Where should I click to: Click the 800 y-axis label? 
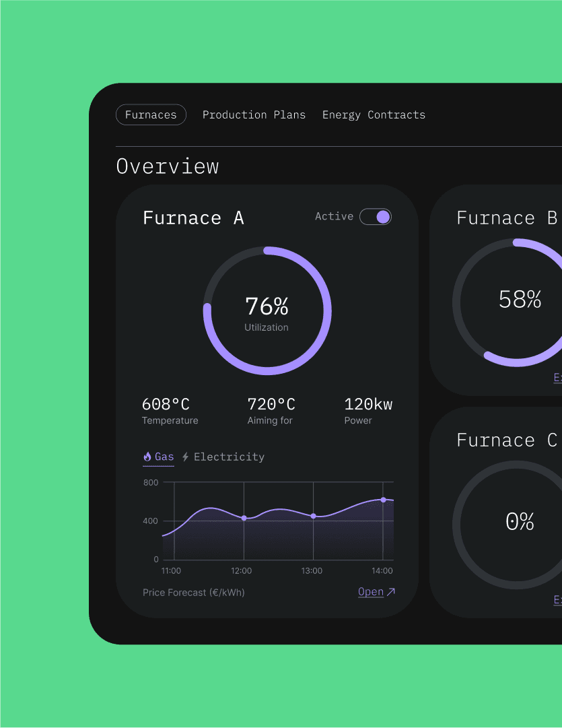pyautogui.click(x=151, y=482)
